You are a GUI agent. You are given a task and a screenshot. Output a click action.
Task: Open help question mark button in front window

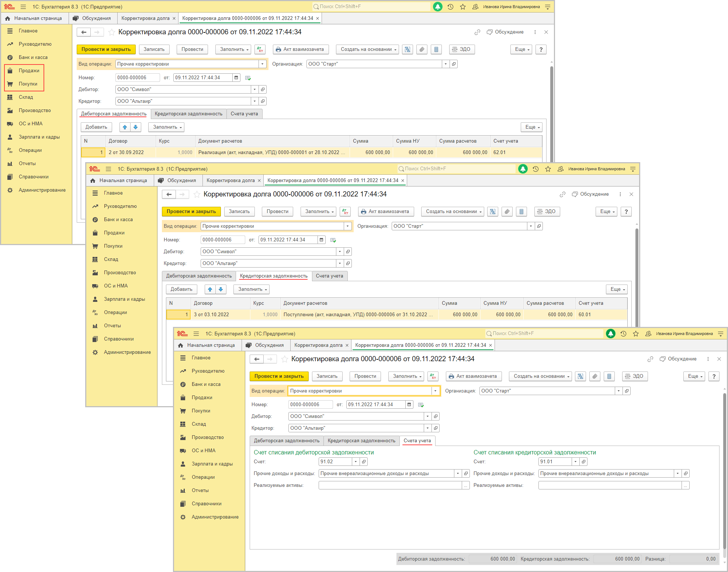[714, 376]
